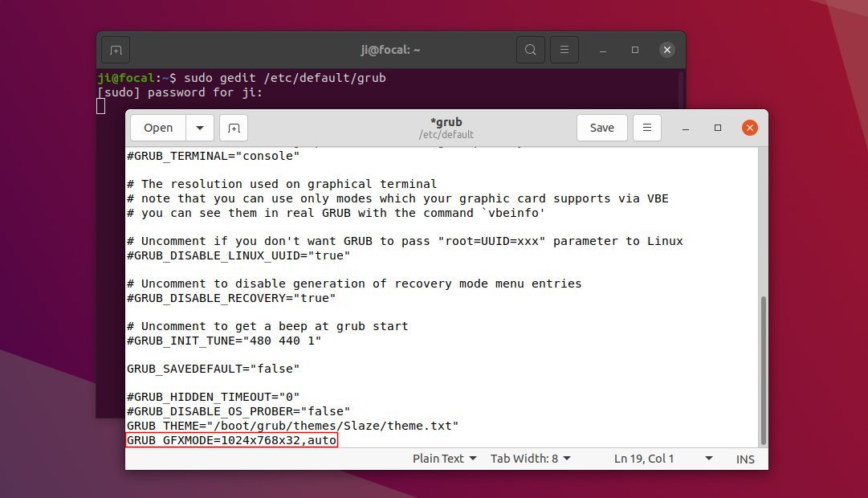Place cursor on GRUB_THEME line
This screenshot has height=498, width=868.
(292, 426)
